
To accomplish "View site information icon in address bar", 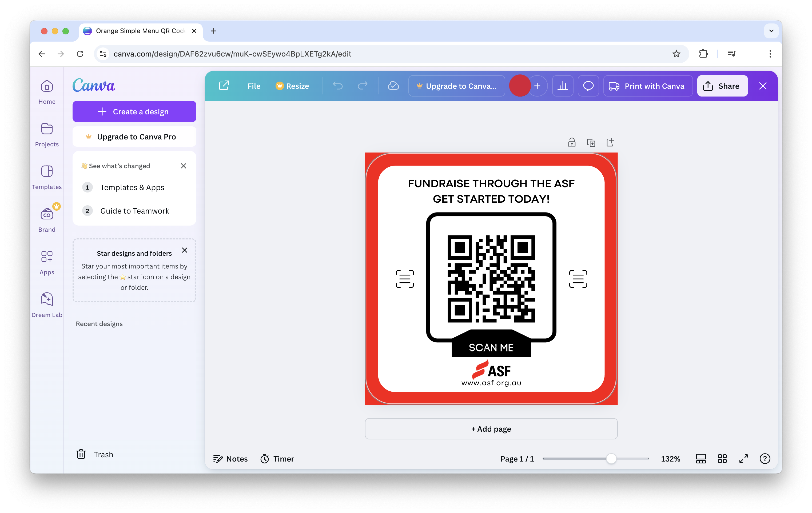I will click(103, 54).
